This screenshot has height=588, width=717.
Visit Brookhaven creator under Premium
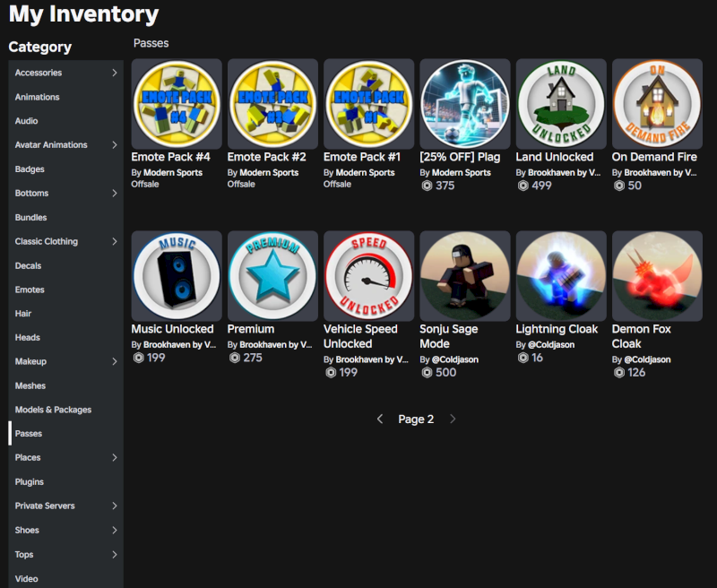click(276, 344)
